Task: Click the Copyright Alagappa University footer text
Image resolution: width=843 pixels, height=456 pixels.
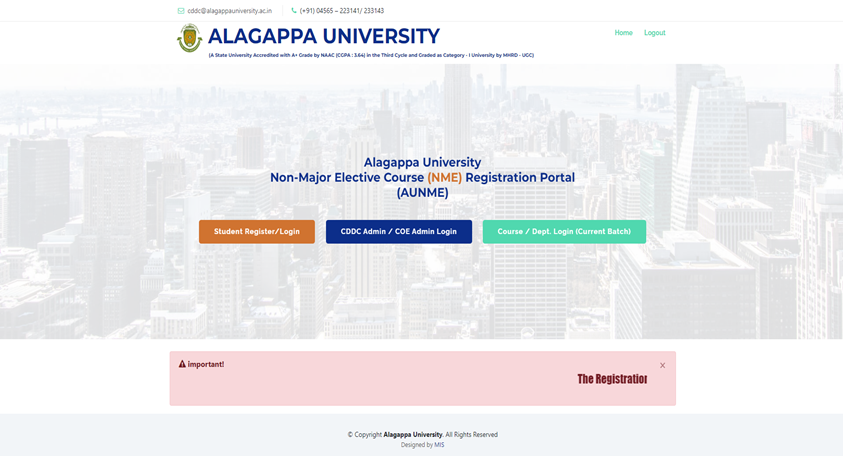Action: point(423,434)
